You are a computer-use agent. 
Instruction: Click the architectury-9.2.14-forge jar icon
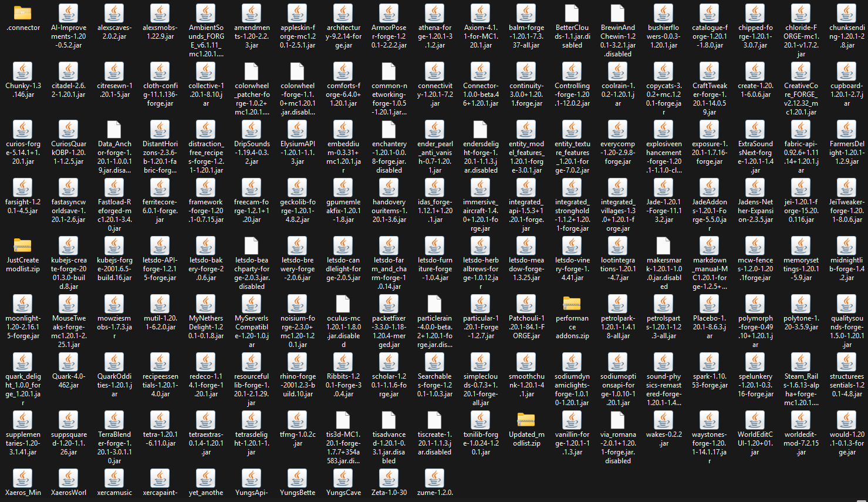click(343, 13)
